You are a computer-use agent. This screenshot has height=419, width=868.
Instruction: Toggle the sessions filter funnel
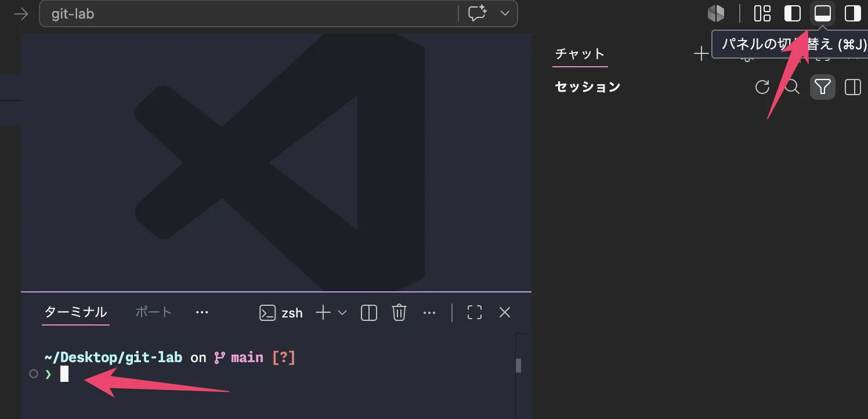(x=823, y=87)
